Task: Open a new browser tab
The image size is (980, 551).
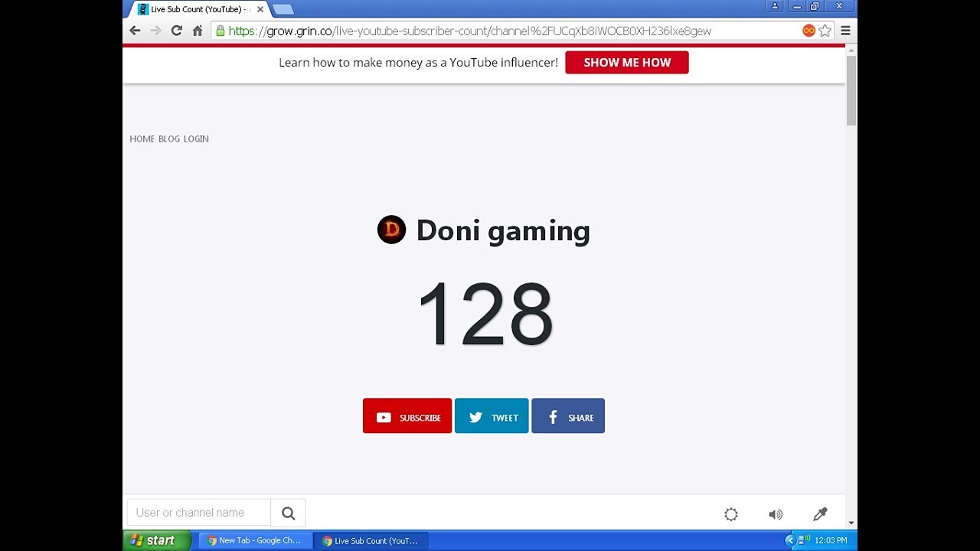Action: click(283, 9)
